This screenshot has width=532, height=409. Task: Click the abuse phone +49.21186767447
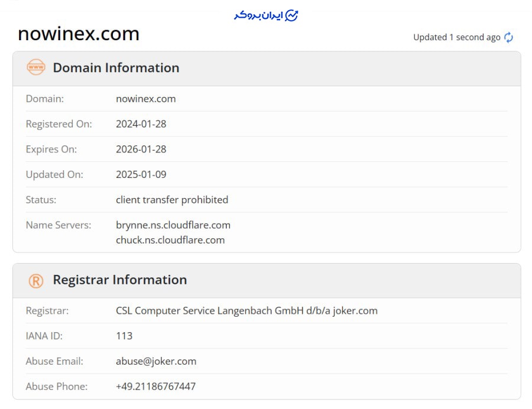[x=155, y=387]
